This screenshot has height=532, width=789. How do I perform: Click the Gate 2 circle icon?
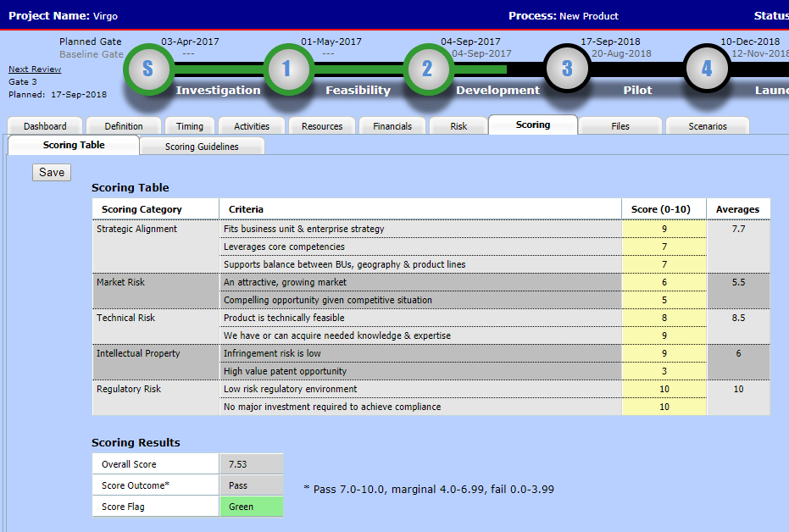[427, 69]
